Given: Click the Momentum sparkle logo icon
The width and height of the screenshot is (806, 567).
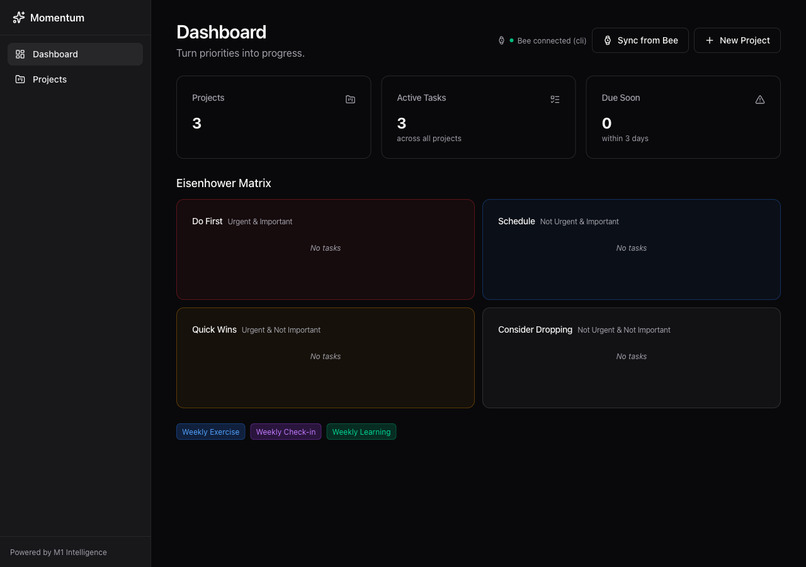Looking at the screenshot, I should 19,17.
